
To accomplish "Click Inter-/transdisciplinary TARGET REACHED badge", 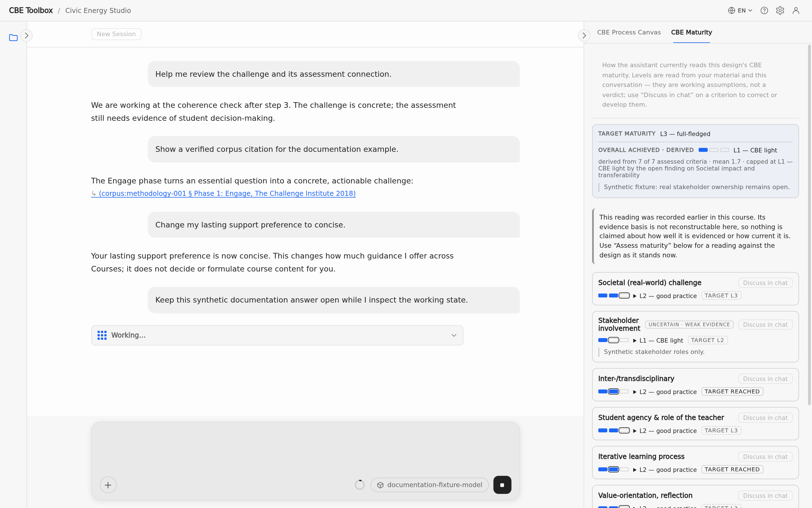I will (x=732, y=392).
